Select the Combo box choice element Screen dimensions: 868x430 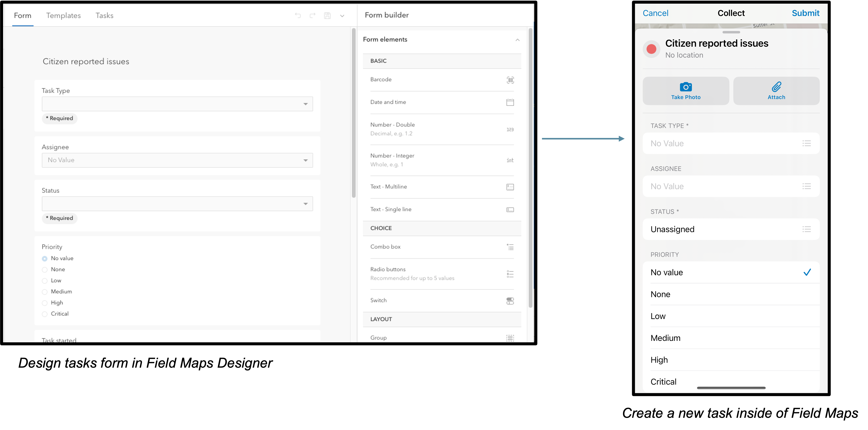(x=441, y=247)
